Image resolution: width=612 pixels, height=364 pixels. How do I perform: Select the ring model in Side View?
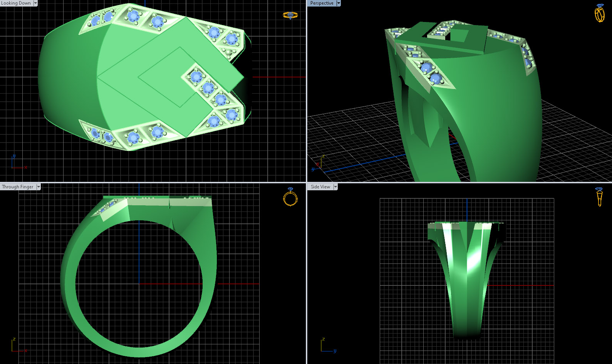click(466, 281)
